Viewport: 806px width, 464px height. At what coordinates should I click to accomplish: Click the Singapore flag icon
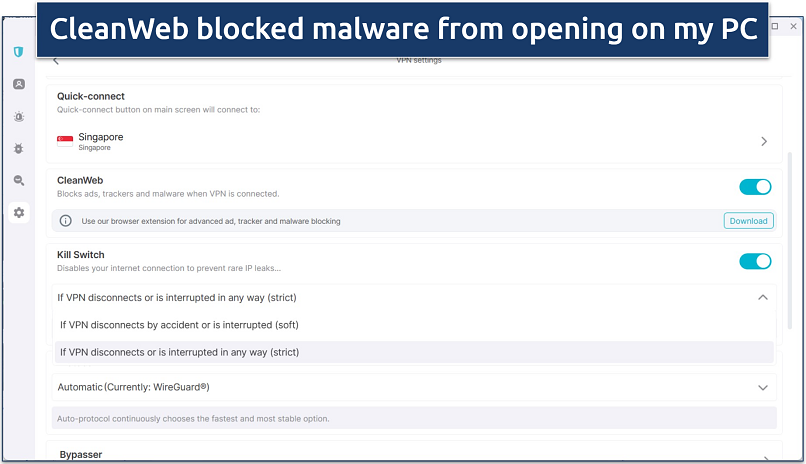[65, 141]
